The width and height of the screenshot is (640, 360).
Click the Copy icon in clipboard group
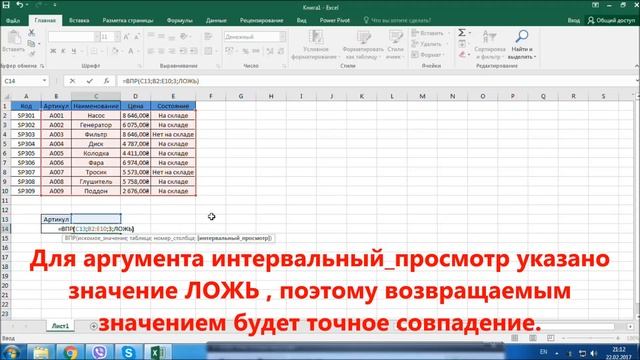[31, 43]
